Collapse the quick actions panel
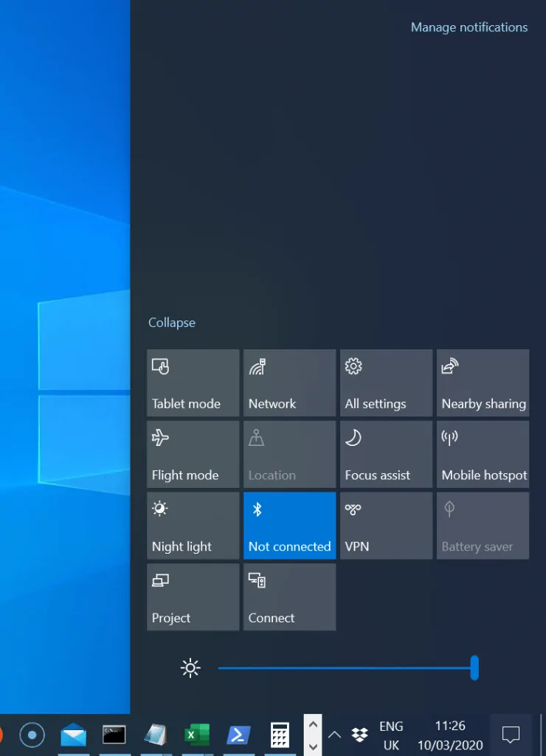This screenshot has height=756, width=546. (x=172, y=323)
